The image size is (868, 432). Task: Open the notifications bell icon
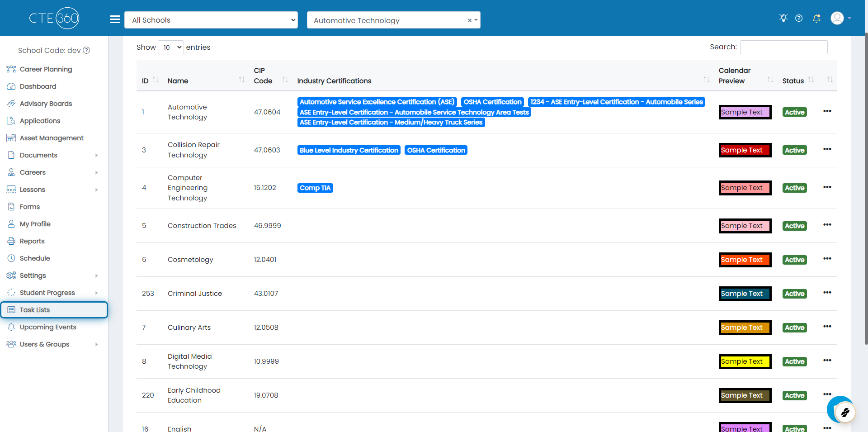816,19
